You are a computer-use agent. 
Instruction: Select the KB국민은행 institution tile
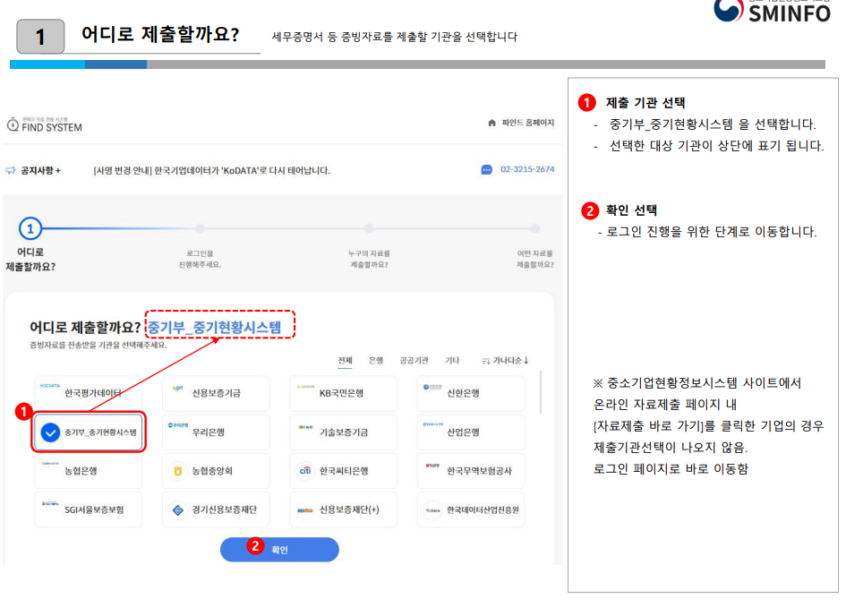click(x=342, y=390)
